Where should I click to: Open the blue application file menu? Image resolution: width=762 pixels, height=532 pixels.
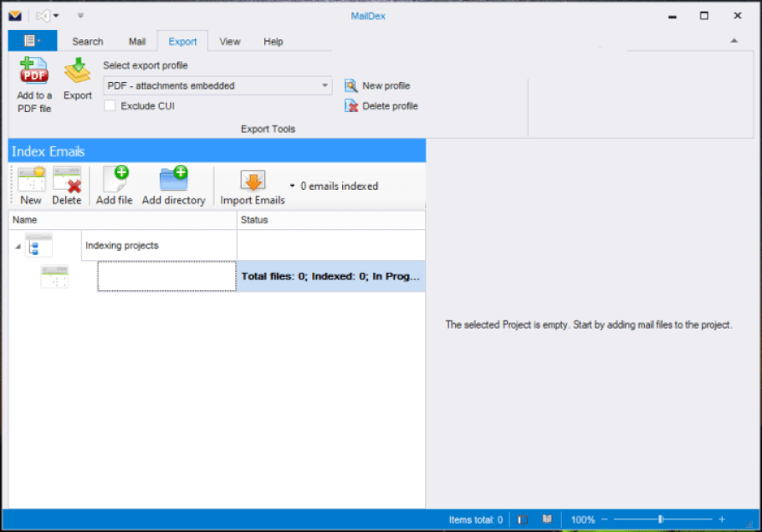(32, 41)
